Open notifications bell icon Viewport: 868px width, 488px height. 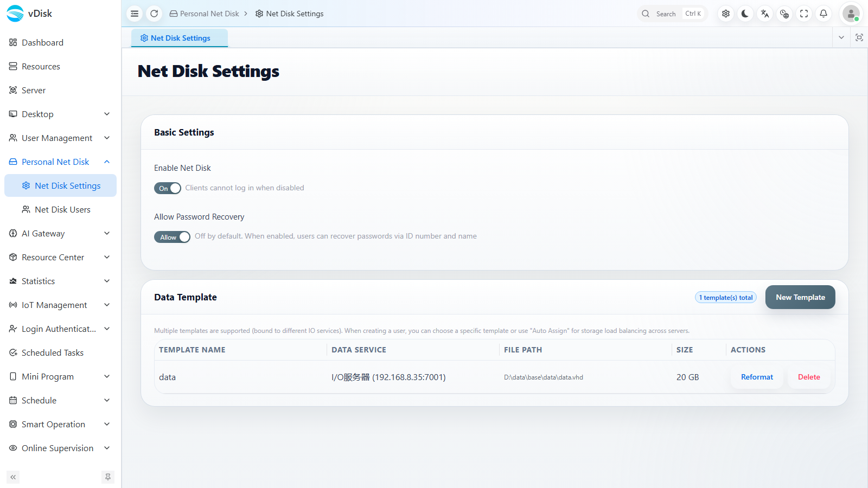(x=824, y=14)
